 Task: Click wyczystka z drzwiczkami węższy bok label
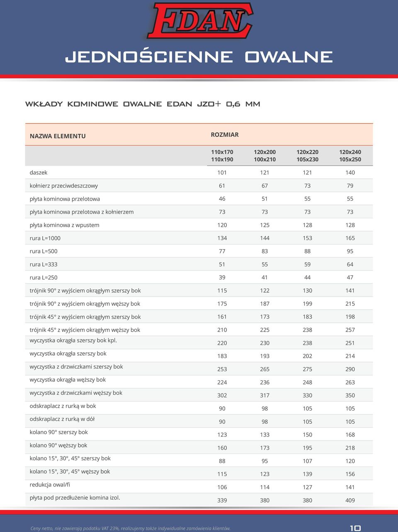tap(76, 393)
